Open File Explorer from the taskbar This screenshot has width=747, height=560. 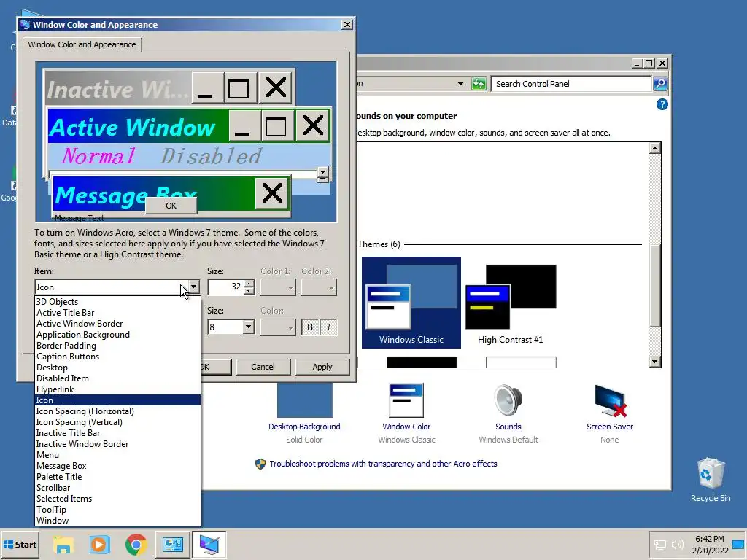(63, 544)
